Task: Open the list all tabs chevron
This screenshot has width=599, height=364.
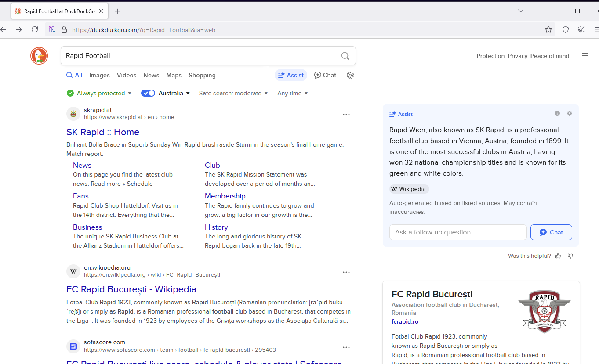Action: tap(521, 11)
